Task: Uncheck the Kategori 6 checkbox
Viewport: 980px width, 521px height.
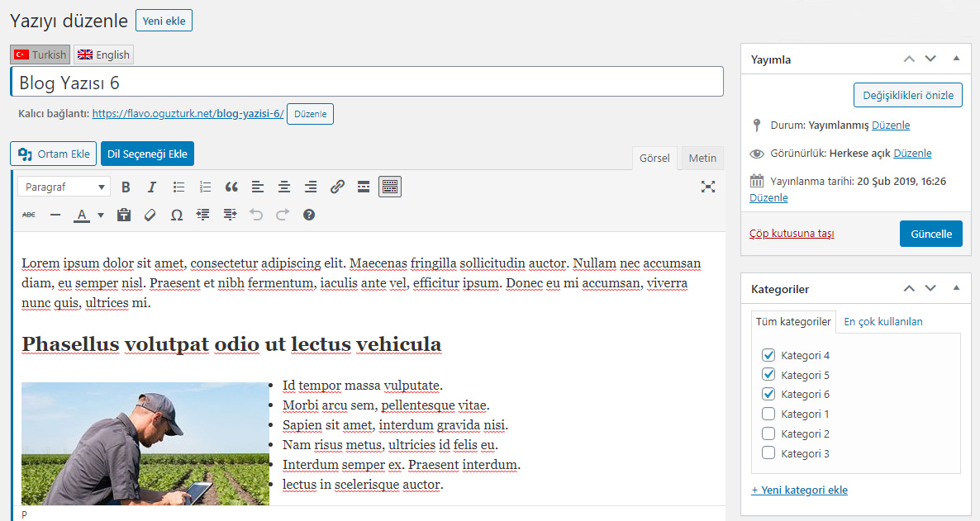Action: pos(768,394)
